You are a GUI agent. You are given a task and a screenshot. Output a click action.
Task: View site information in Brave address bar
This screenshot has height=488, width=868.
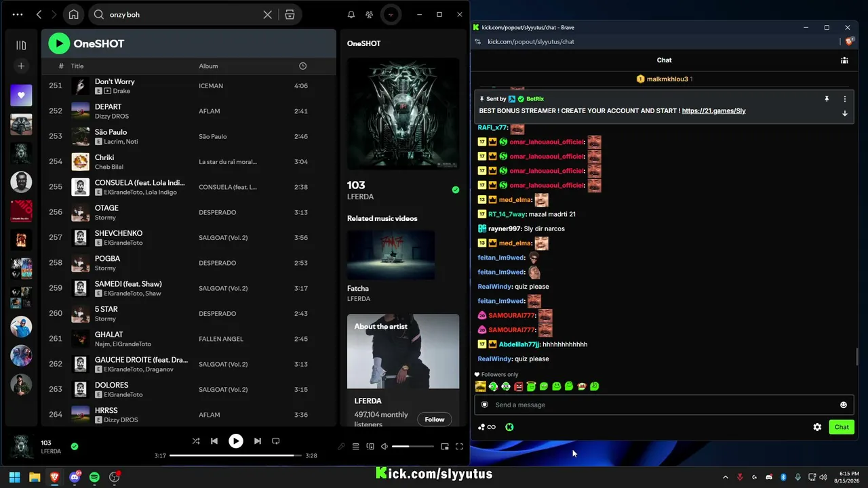tap(478, 41)
